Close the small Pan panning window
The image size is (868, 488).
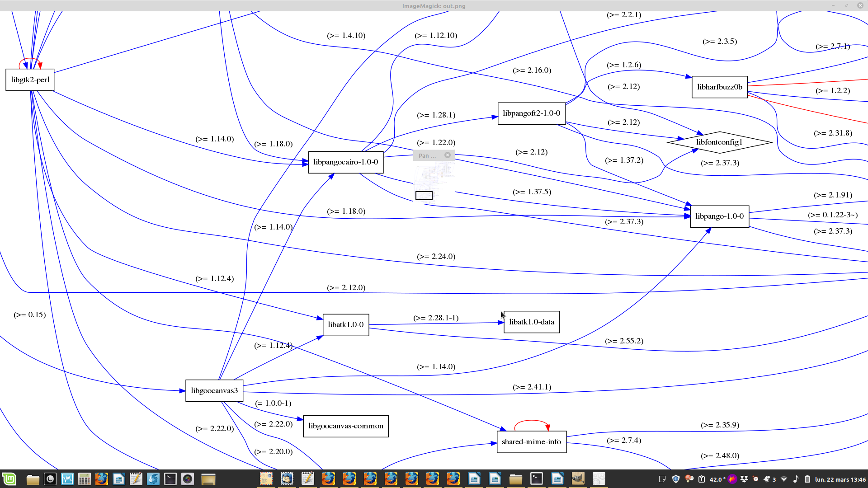tap(448, 155)
